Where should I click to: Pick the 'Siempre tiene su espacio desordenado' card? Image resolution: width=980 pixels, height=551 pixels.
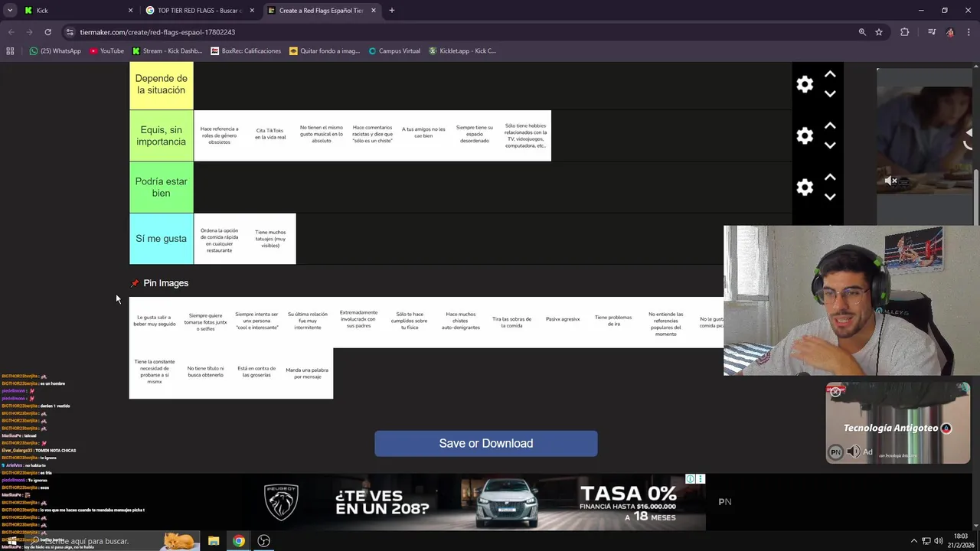475,135
